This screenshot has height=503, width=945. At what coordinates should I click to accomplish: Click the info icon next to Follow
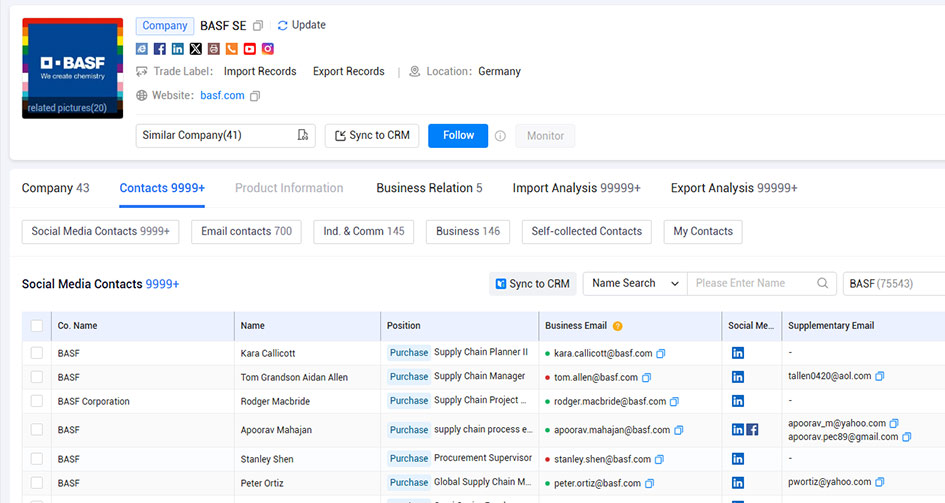(x=500, y=136)
